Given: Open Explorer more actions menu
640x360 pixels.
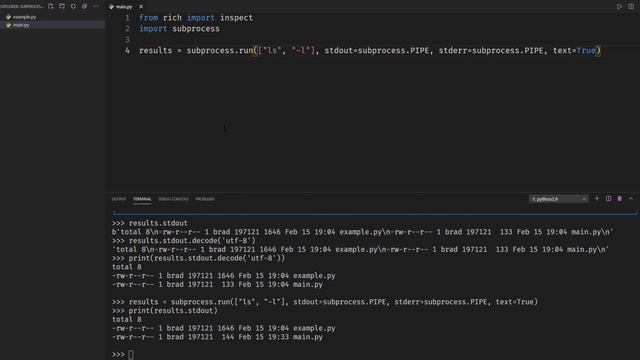Looking at the screenshot, I should click(x=96, y=6).
